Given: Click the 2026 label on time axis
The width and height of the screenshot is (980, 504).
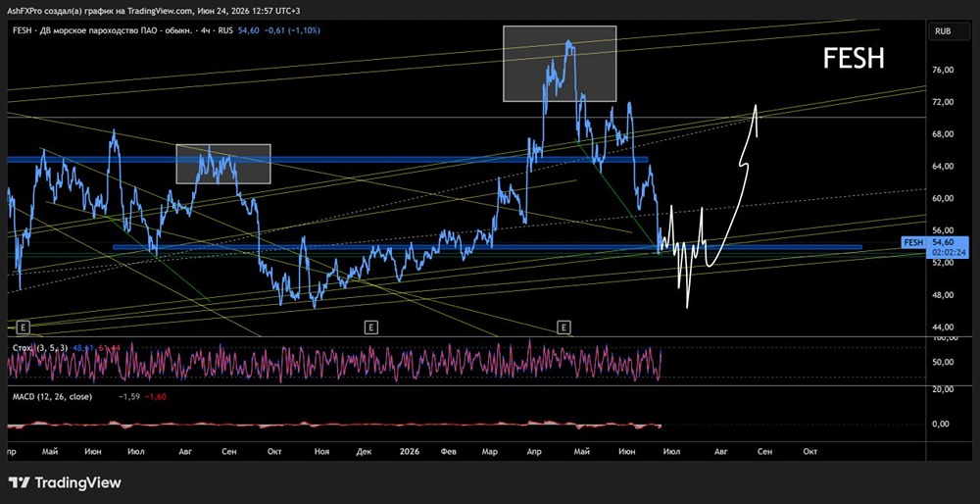Looking at the screenshot, I should point(410,451).
